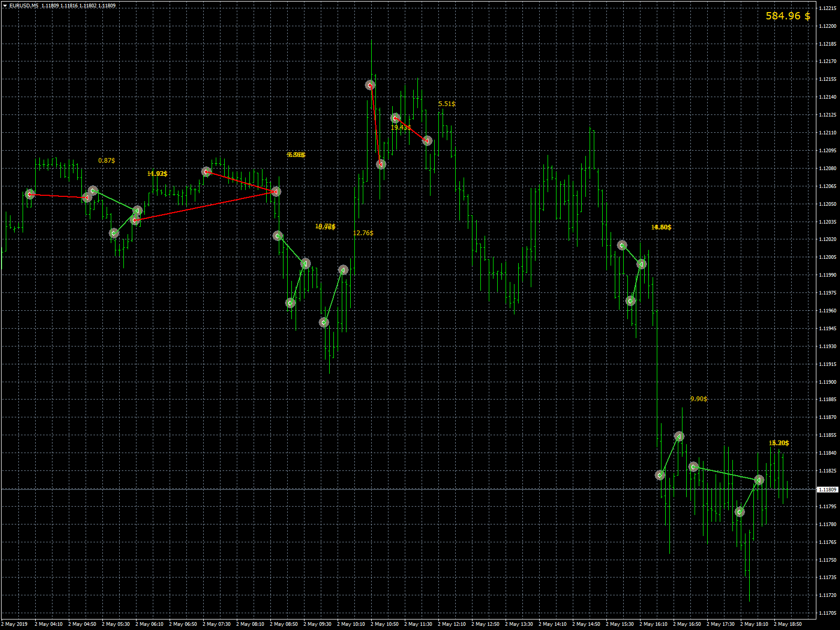Click the 2 May 16:10 time axis label

point(654,624)
